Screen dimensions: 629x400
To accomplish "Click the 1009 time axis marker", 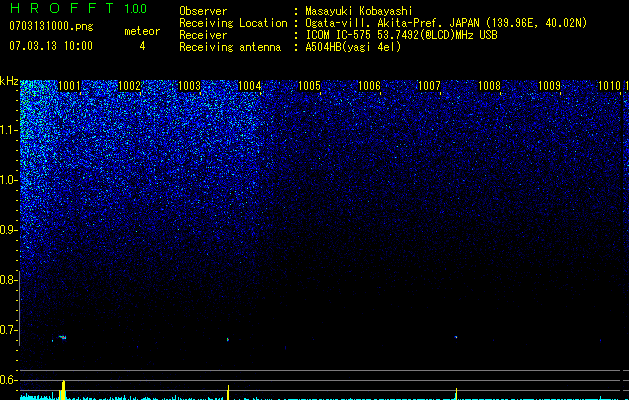I will pos(549,86).
